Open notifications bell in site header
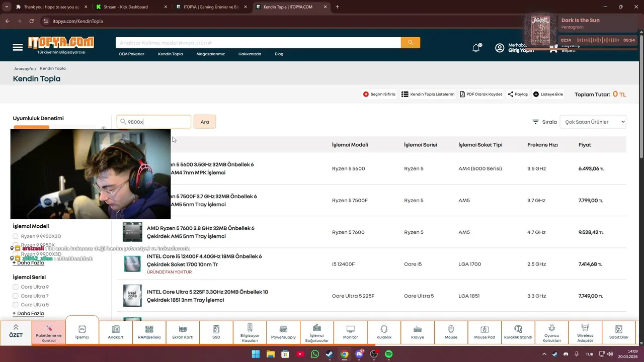644x362 pixels. [476, 48]
